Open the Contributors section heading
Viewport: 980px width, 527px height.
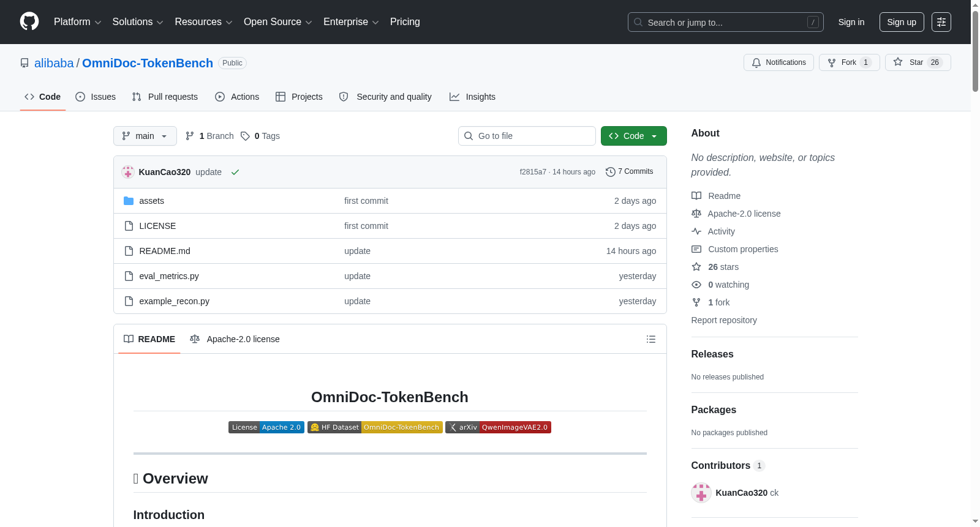(721, 466)
